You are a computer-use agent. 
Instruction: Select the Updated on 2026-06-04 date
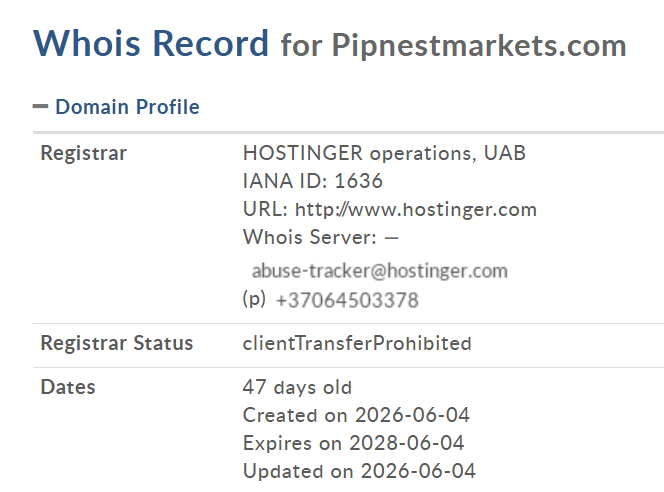coord(359,471)
